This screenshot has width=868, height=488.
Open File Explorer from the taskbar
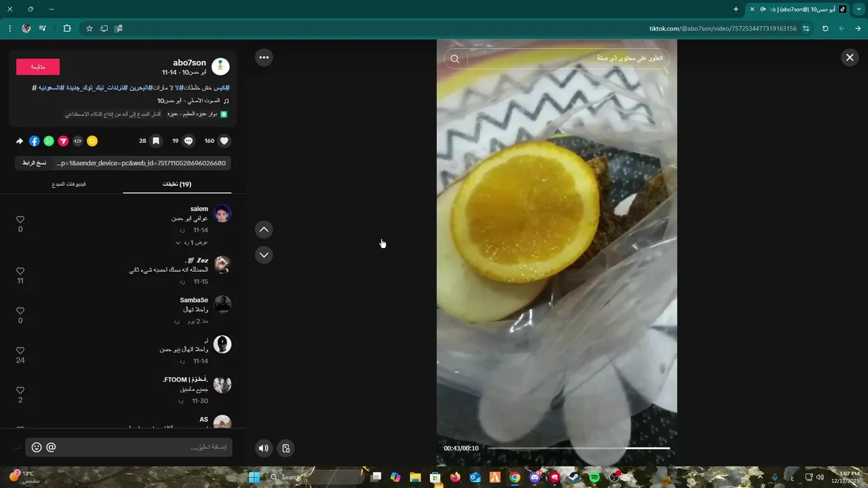point(415,477)
